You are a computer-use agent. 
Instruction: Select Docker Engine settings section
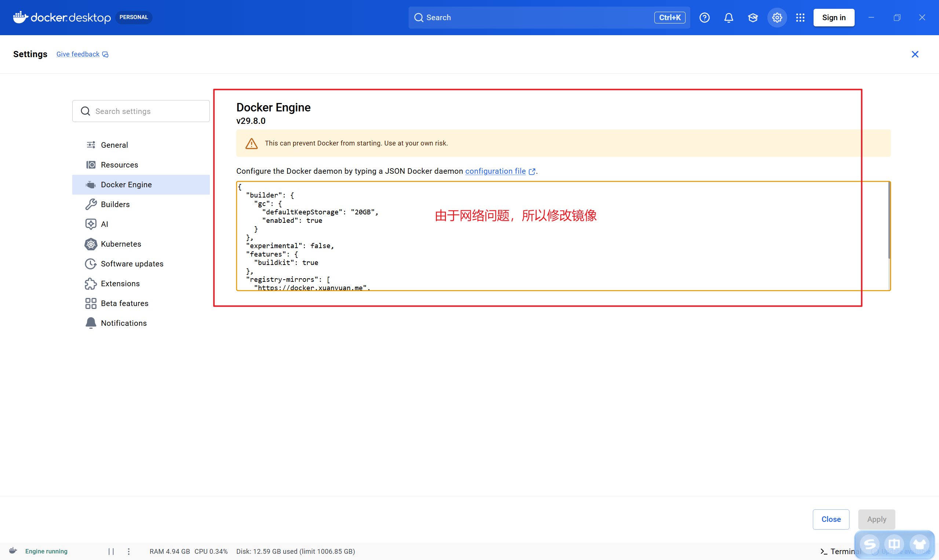click(x=141, y=184)
